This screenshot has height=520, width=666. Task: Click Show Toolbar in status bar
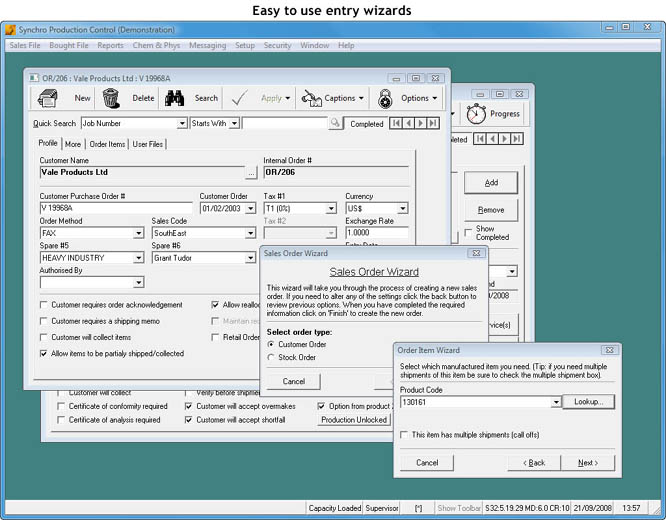[x=459, y=508]
